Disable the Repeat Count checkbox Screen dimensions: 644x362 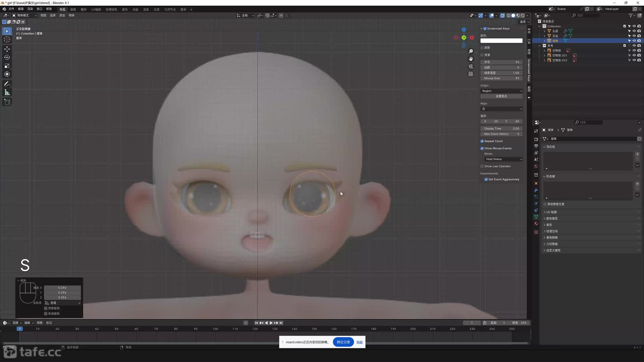tap(482, 141)
